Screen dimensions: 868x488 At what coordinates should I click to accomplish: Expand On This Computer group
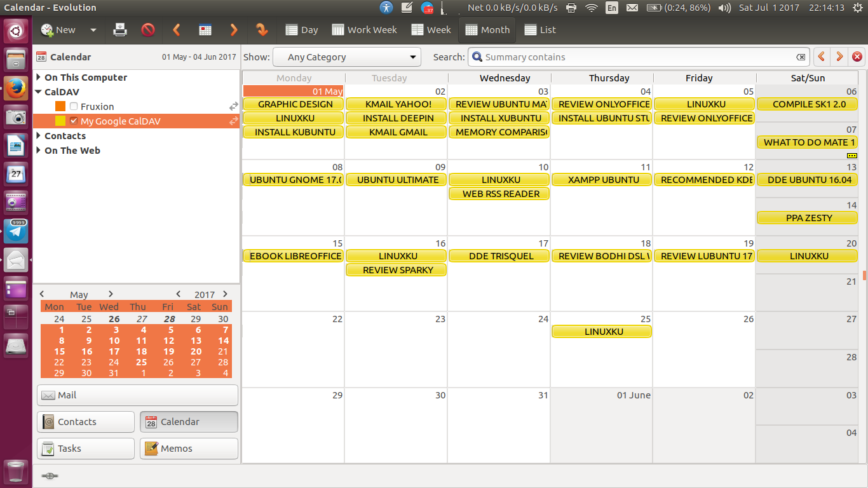coord(39,78)
